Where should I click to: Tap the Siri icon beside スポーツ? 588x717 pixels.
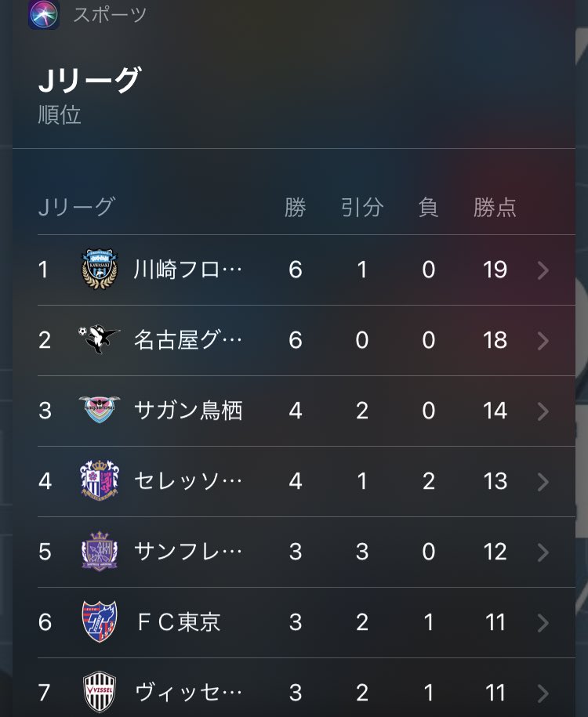(x=43, y=14)
